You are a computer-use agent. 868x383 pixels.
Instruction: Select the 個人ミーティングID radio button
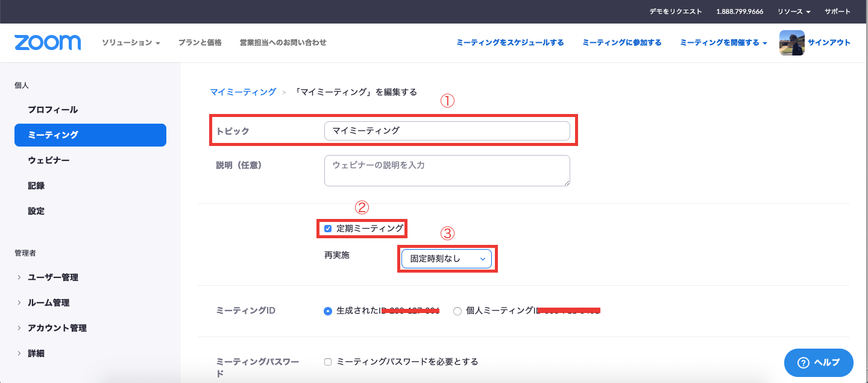click(458, 311)
